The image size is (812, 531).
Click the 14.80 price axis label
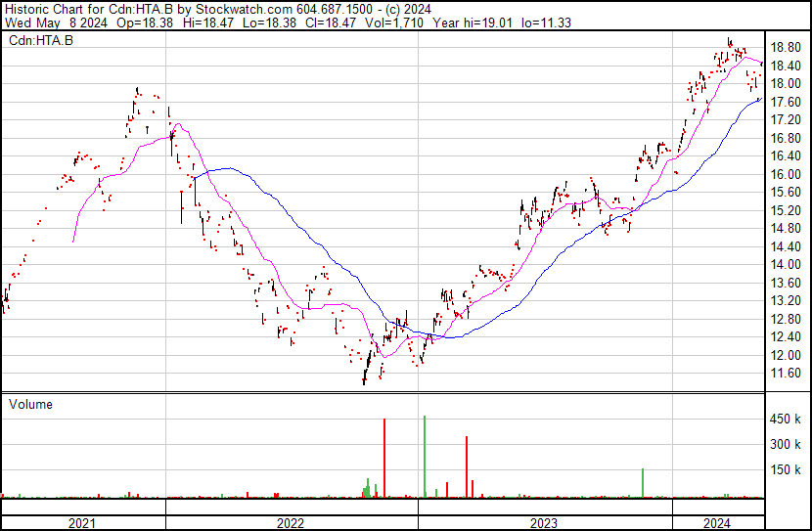click(x=786, y=228)
